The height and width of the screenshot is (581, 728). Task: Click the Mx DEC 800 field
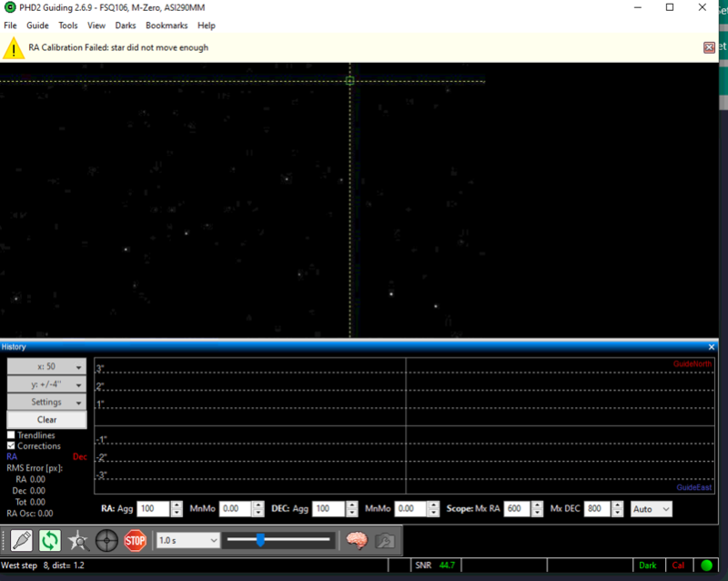click(x=597, y=509)
